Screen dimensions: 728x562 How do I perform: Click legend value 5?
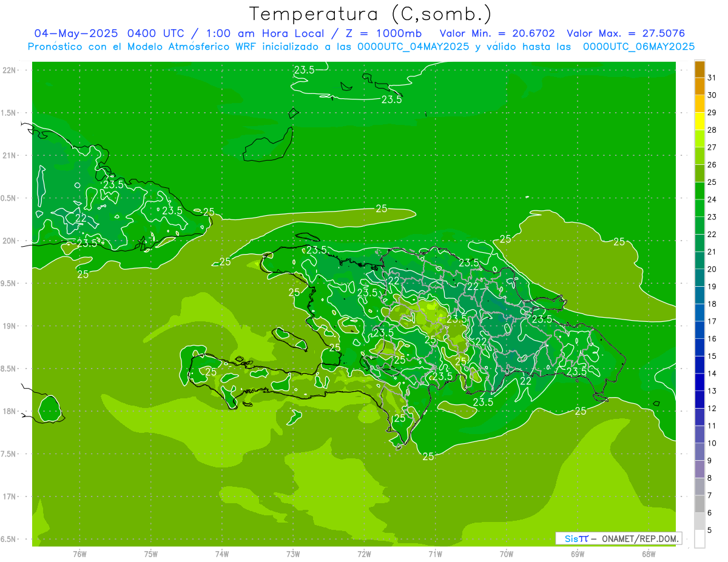[x=710, y=530]
